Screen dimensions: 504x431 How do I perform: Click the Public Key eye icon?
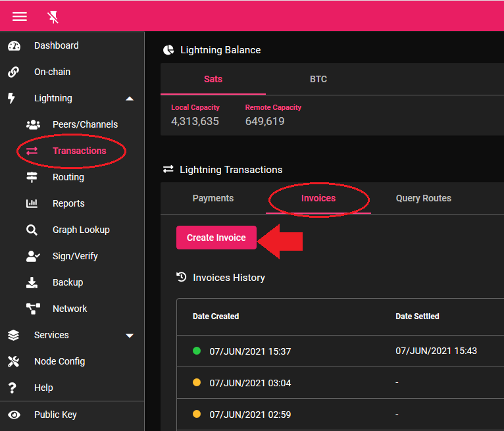[14, 415]
